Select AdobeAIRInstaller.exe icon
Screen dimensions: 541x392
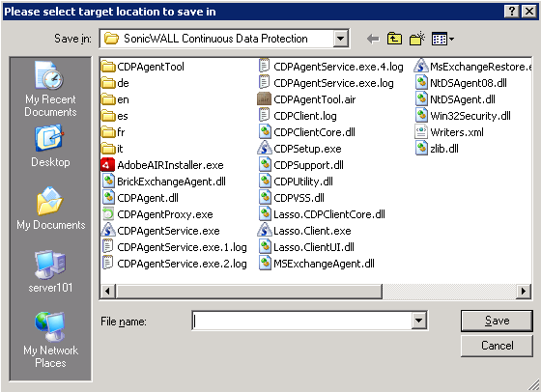tap(107, 165)
